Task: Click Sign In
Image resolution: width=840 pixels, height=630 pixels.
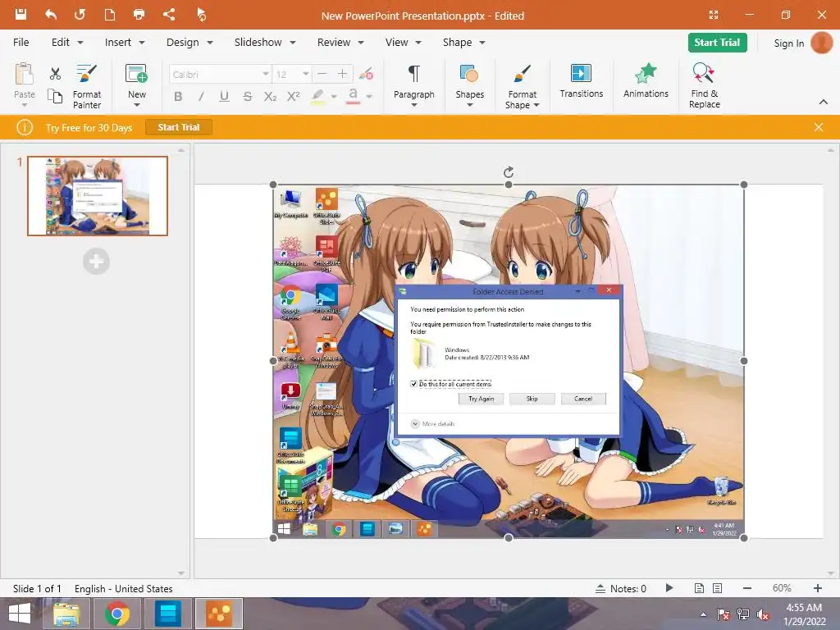Action: point(788,43)
